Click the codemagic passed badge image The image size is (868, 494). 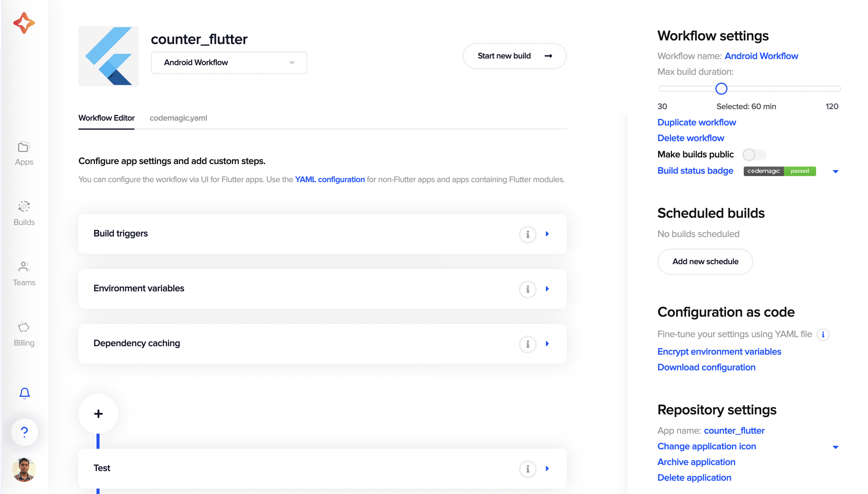point(779,171)
